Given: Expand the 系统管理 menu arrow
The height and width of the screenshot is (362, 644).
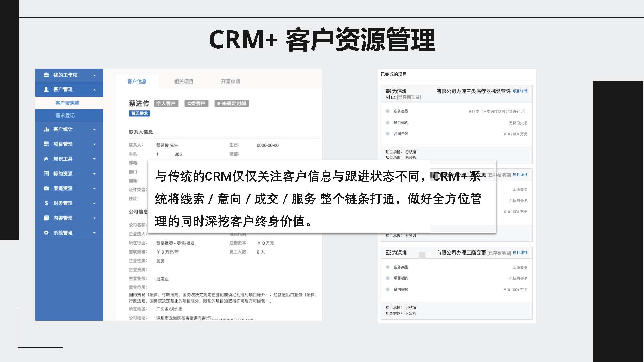Looking at the screenshot, I should pos(94,233).
